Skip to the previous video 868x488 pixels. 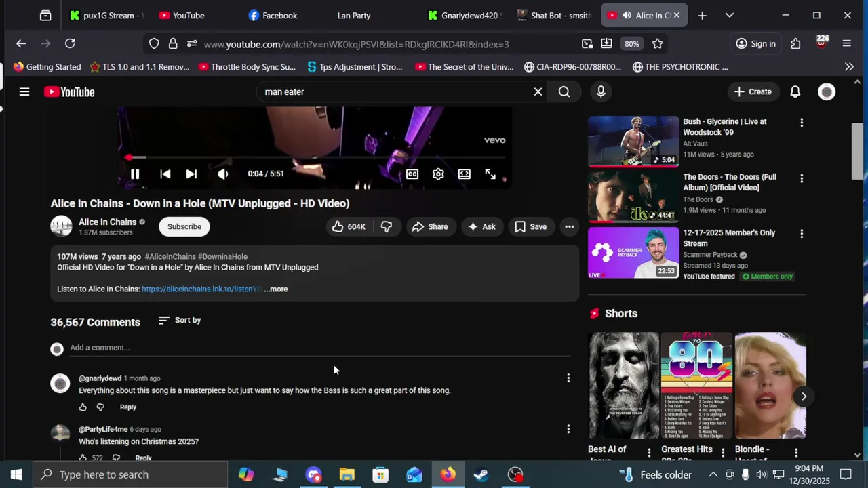point(165,174)
